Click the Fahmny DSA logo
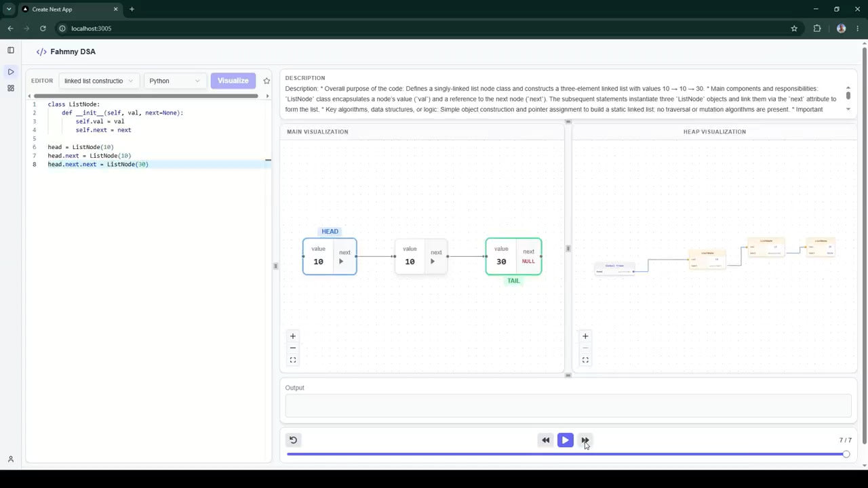 tap(66, 52)
